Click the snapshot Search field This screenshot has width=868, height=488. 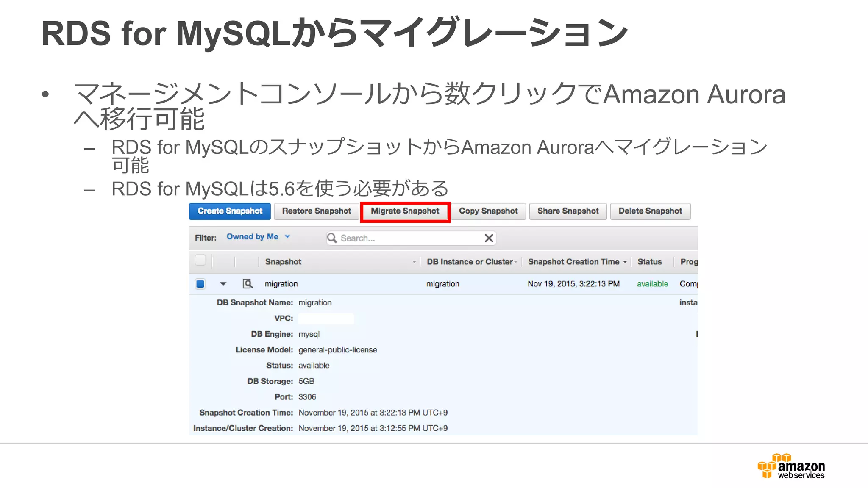[x=411, y=238]
